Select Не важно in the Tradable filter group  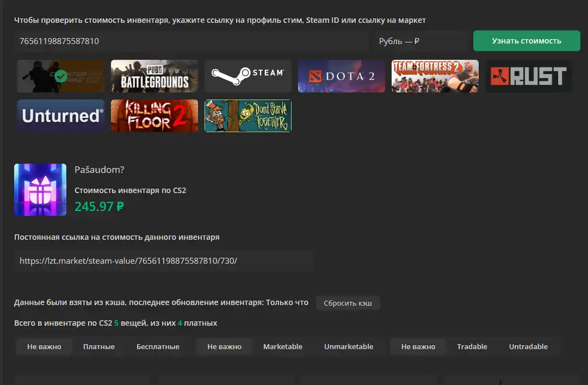(x=418, y=347)
